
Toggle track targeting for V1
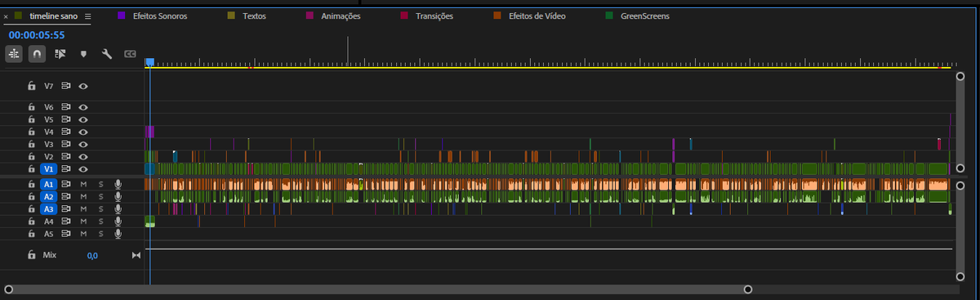click(x=48, y=168)
